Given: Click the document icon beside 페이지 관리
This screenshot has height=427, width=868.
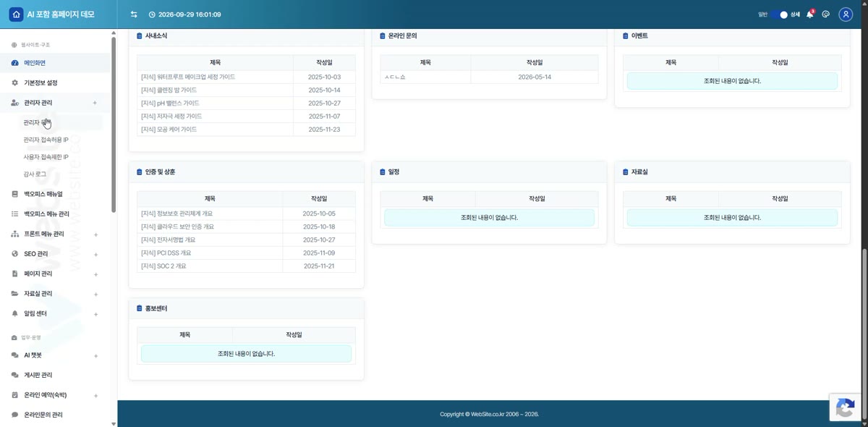Looking at the screenshot, I should pyautogui.click(x=15, y=274).
